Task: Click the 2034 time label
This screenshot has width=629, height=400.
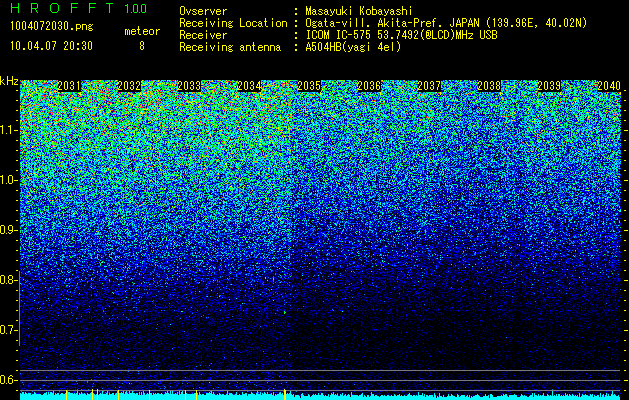Action: (249, 86)
